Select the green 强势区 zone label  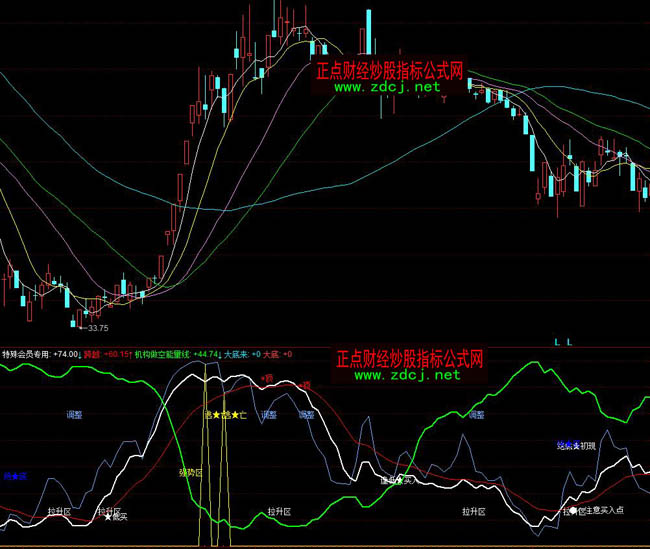[190, 471]
